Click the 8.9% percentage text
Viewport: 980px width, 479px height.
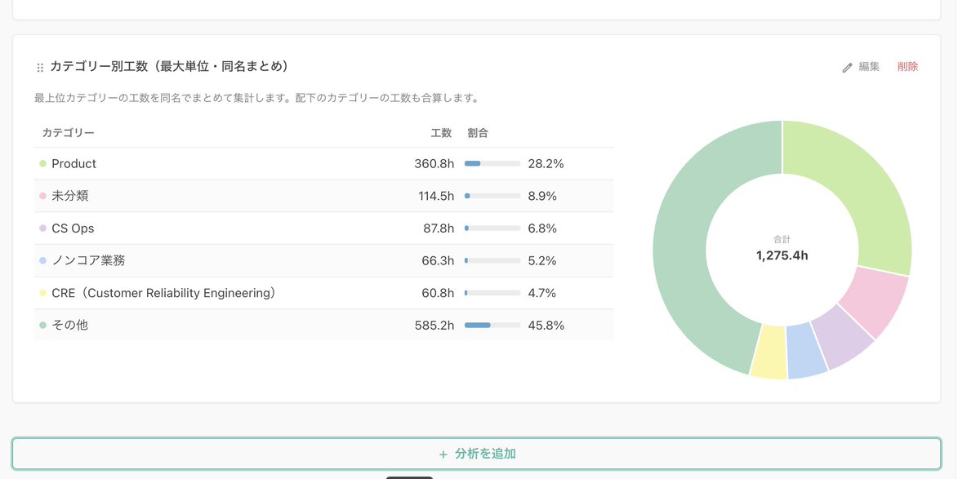542,196
